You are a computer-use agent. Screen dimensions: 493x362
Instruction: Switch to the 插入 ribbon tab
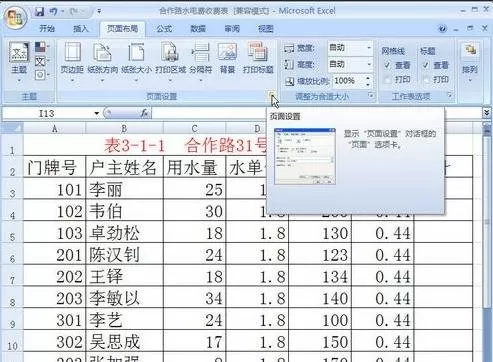pyautogui.click(x=80, y=29)
